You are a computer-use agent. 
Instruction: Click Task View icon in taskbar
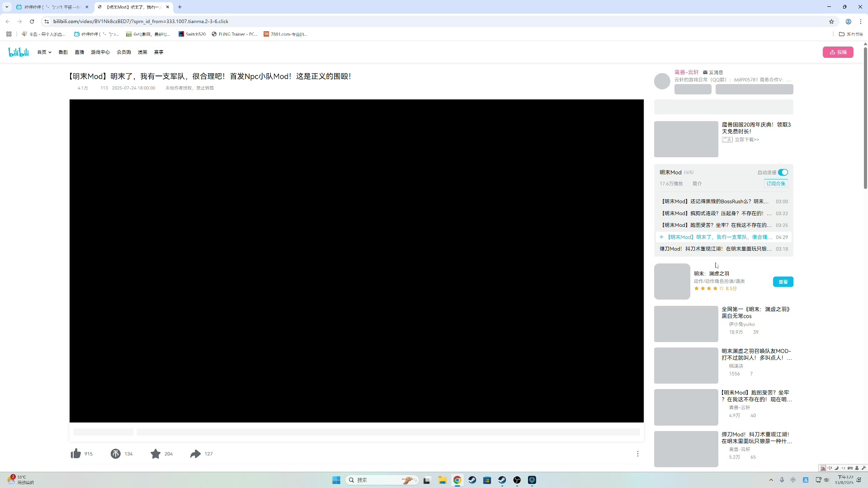click(427, 480)
